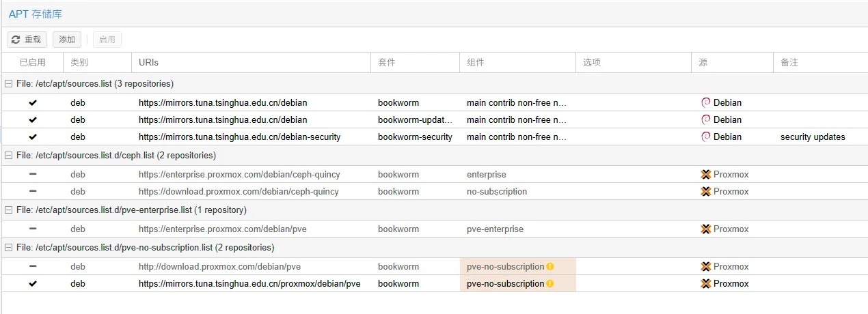Collapse the pve-no-subscription.list file group

click(9, 247)
